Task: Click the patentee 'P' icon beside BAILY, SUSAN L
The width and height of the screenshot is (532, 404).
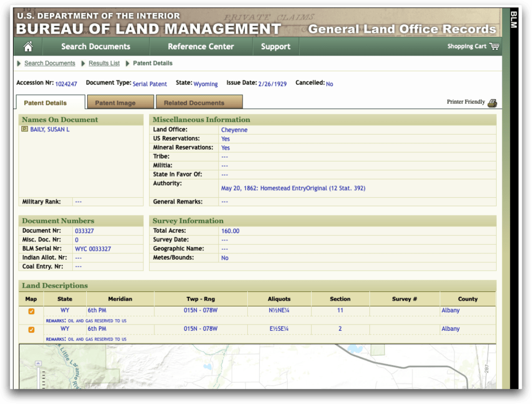Action: (x=24, y=129)
